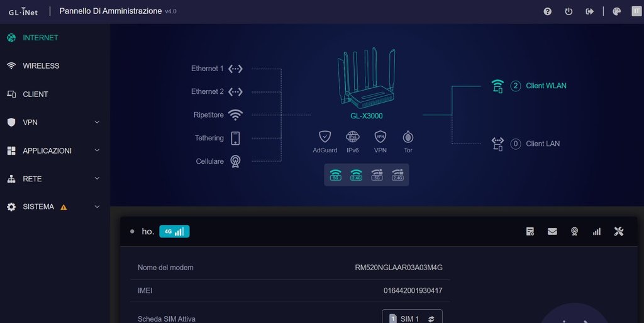Click the Tethering phone icon
Screen dimensions: 644x323
[x=235, y=138]
